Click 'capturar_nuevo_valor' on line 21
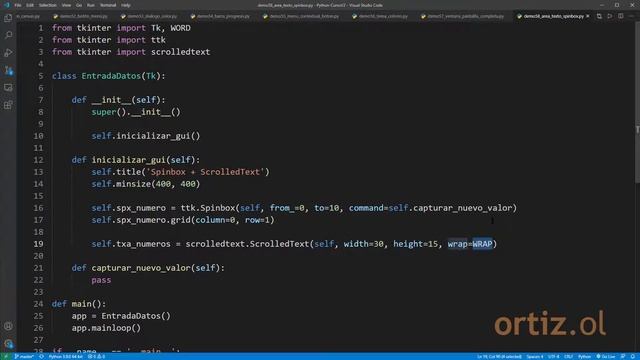The width and height of the screenshot is (640, 360). [141, 268]
